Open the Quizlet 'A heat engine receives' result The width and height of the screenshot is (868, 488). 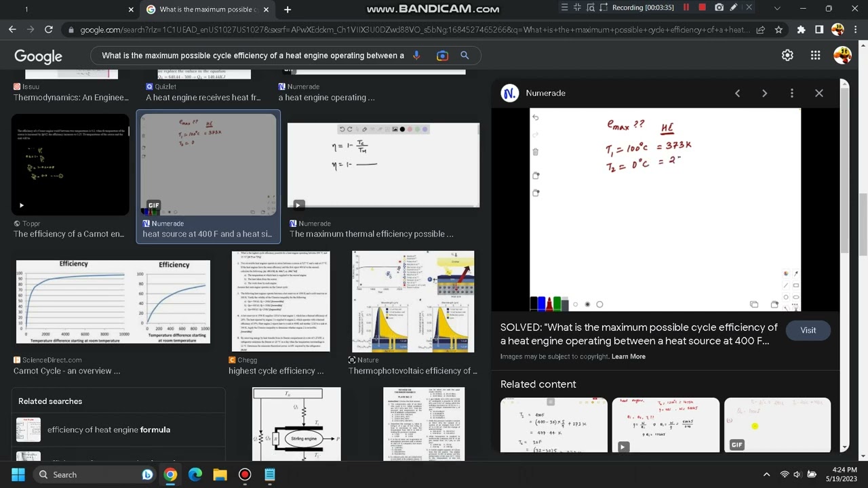click(203, 98)
